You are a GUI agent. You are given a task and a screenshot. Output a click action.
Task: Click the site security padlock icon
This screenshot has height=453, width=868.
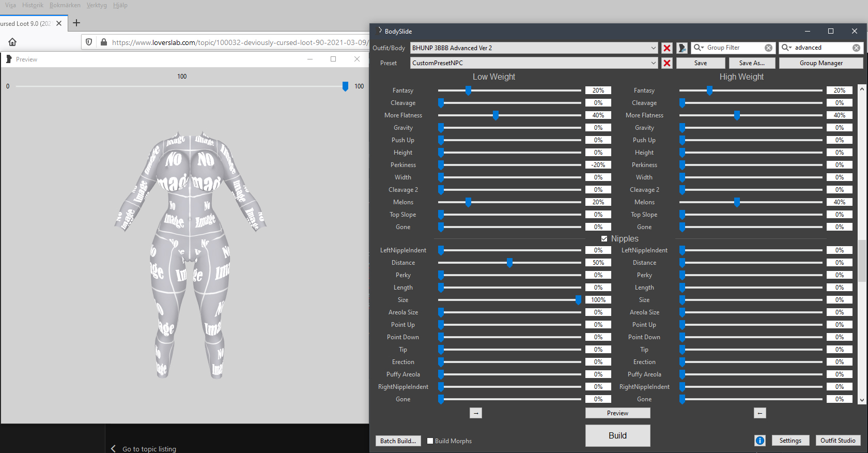point(103,42)
